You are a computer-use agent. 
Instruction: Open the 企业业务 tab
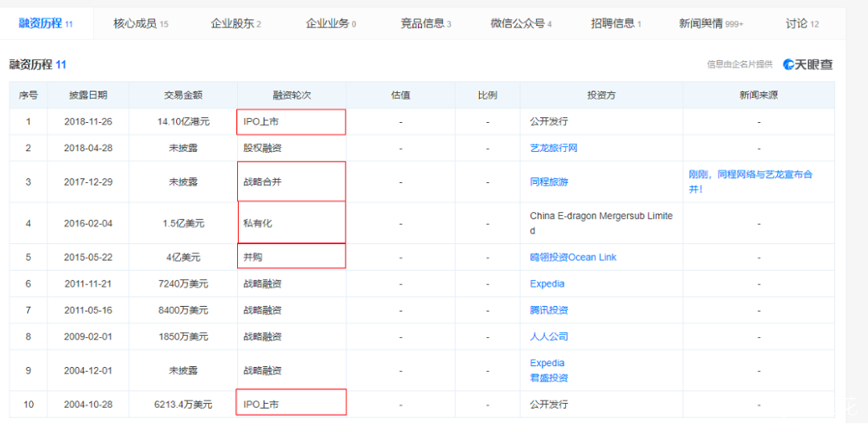pos(331,24)
